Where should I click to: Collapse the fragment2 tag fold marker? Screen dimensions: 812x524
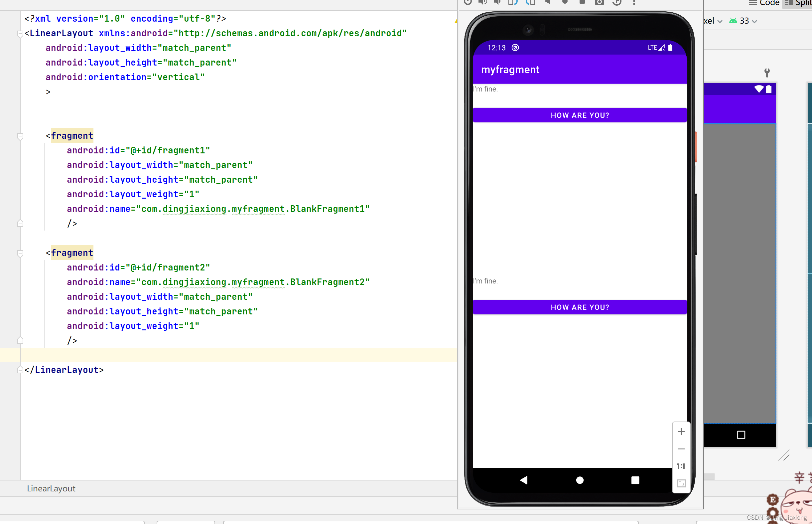click(20, 253)
